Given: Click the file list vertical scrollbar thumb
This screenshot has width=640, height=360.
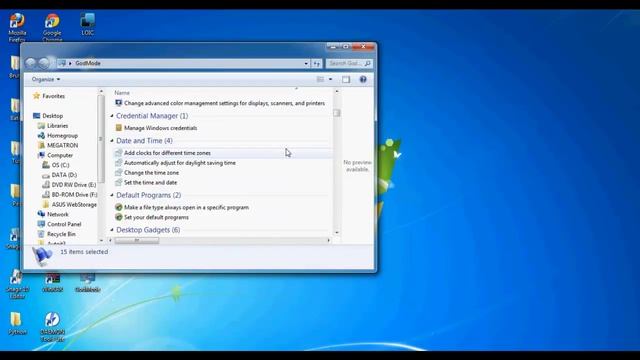Looking at the screenshot, I should tap(337, 113).
